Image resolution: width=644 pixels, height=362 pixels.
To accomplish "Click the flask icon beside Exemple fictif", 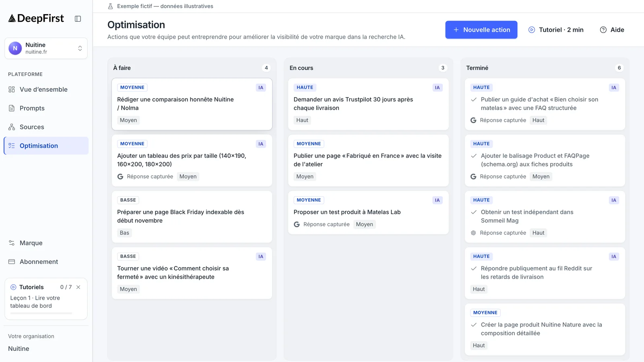I will point(110,6).
